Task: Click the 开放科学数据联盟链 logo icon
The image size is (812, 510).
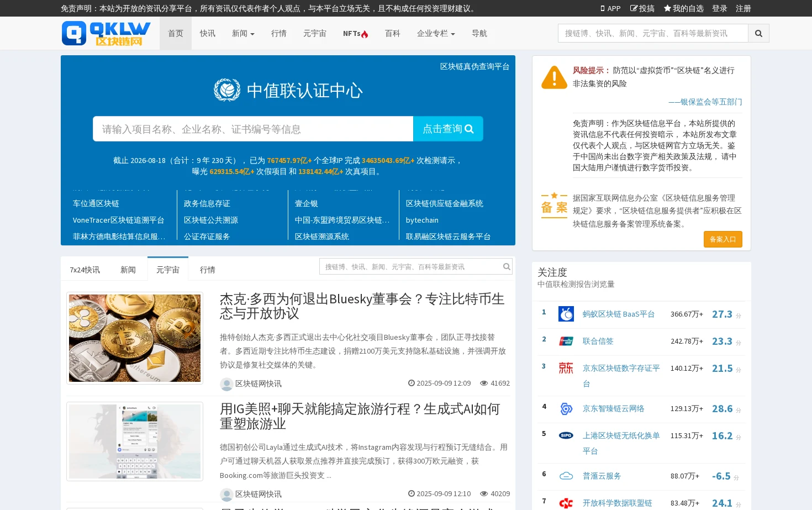Action: (x=566, y=503)
